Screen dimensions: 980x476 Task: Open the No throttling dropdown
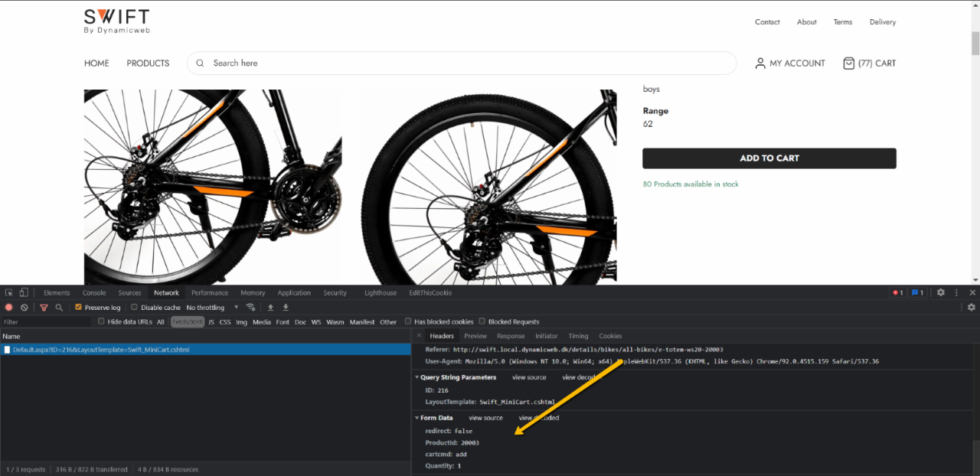click(212, 308)
